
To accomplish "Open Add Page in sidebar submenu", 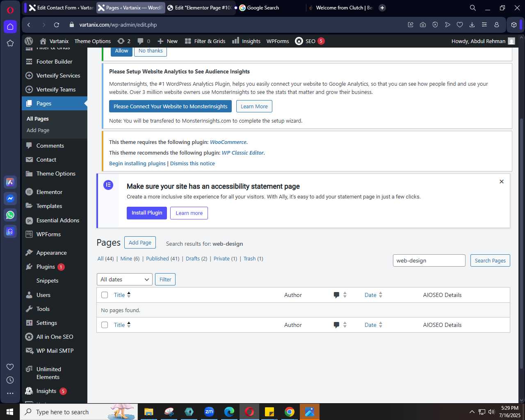I will pyautogui.click(x=38, y=130).
